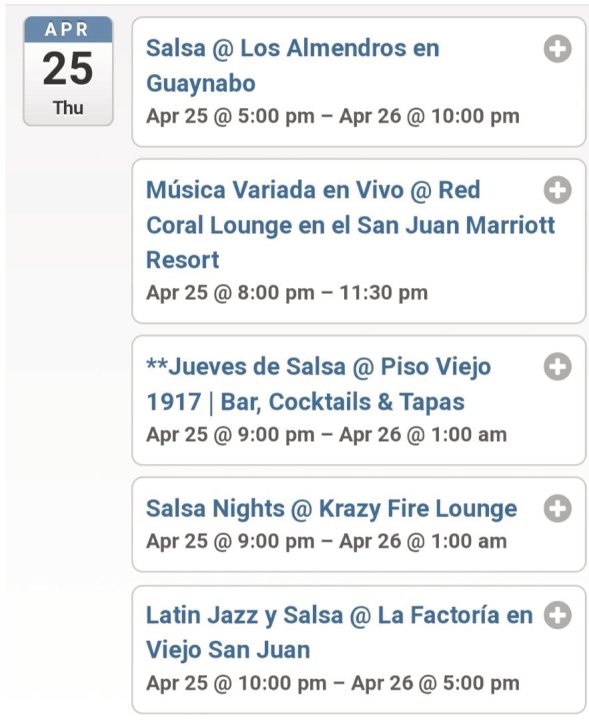Screen dimensions: 589x723
Task: Expand Latin Jazz y Salsa event details
Action: coord(557,615)
